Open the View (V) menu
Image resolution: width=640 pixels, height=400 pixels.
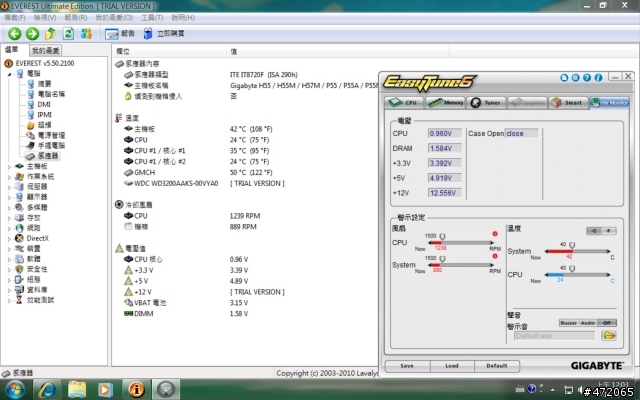pos(45,18)
